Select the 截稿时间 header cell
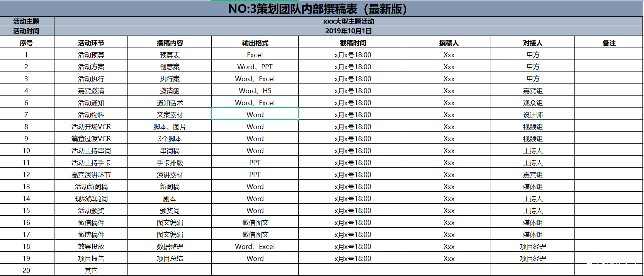644x276 pixels. [x=353, y=43]
